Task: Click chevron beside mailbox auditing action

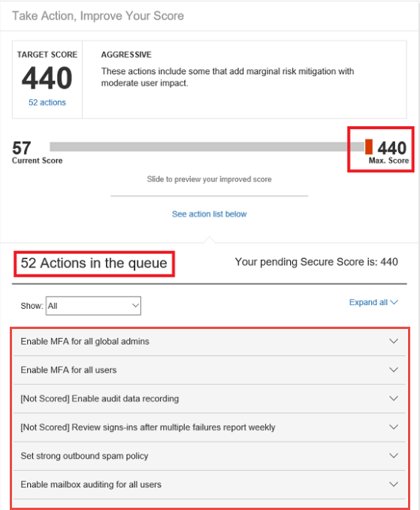Action: [394, 484]
